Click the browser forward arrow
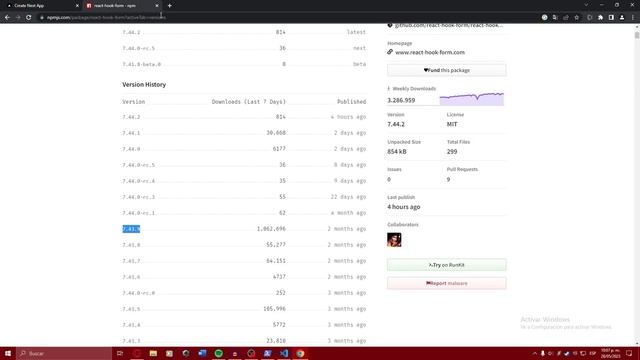Image resolution: width=640 pixels, height=360 pixels. tap(18, 18)
